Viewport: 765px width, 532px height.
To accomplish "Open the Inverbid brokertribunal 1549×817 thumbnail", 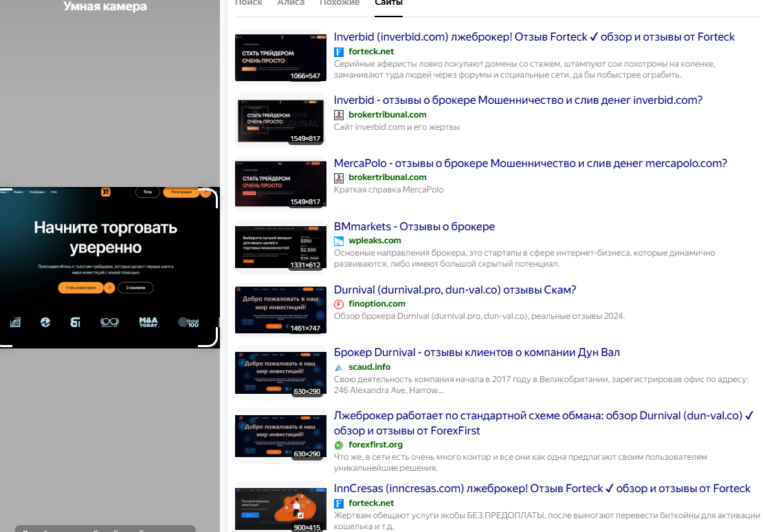I will tap(280, 120).
